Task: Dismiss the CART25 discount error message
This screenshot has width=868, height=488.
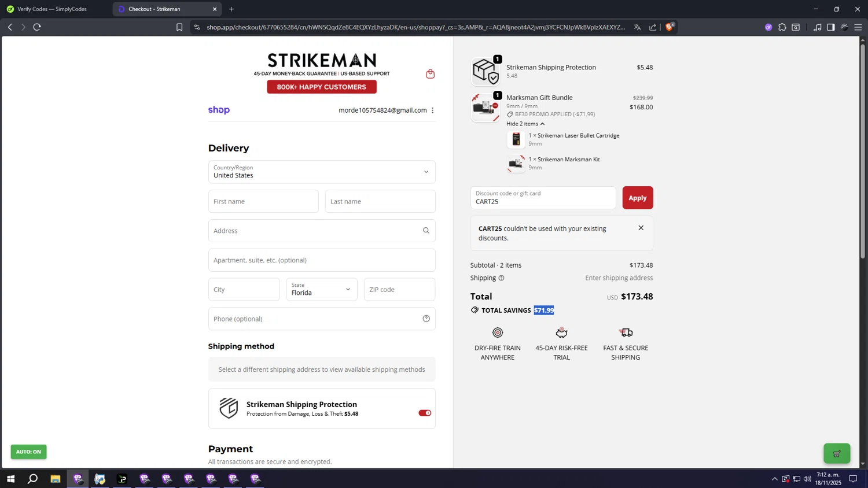Action: click(641, 228)
